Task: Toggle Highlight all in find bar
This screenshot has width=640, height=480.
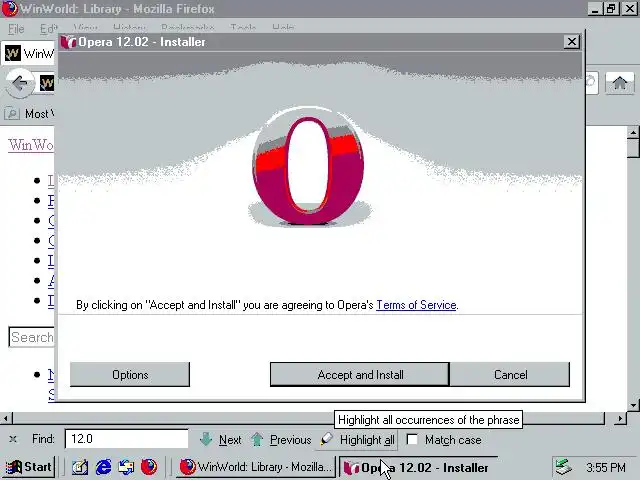Action: tap(357, 440)
